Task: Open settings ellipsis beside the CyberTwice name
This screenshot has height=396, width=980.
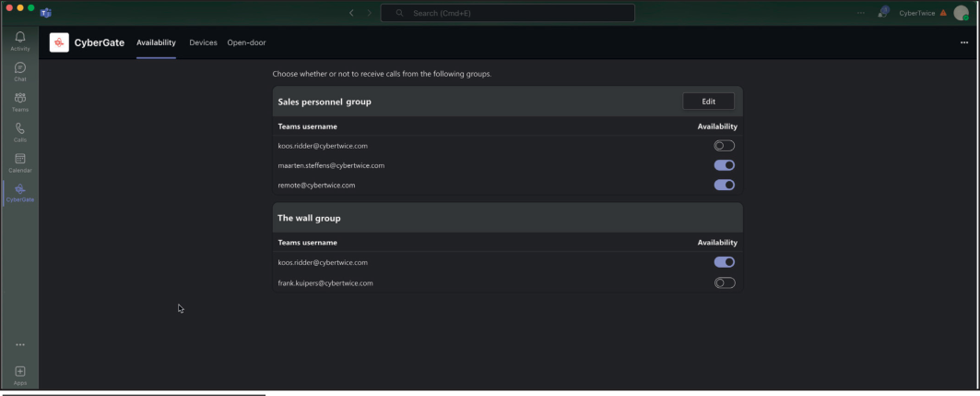Action: [x=861, y=13]
